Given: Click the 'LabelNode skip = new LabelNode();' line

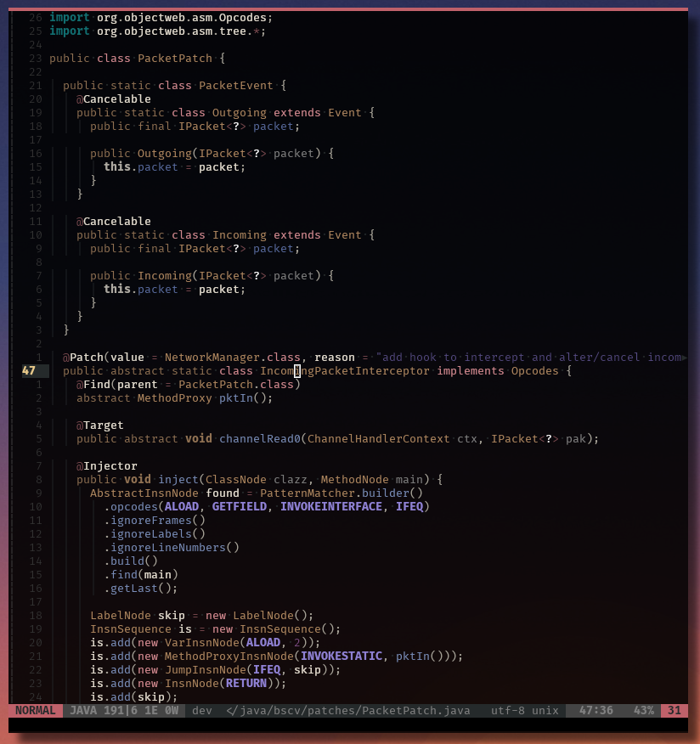Looking at the screenshot, I should (x=202, y=616).
